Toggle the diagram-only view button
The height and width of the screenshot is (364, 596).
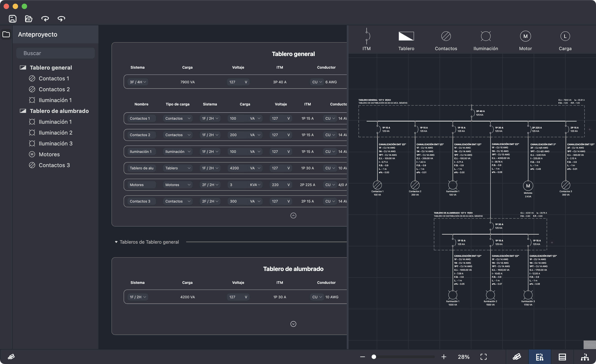click(x=585, y=357)
